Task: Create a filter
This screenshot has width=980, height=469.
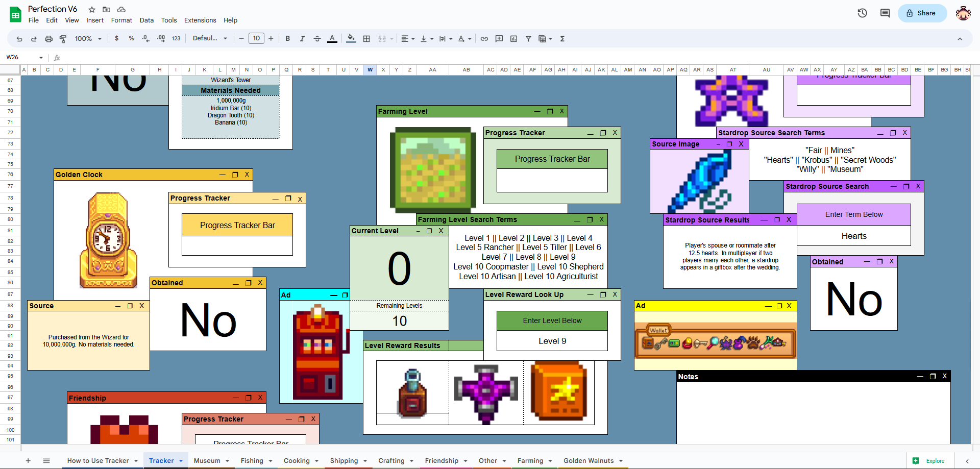Action: 528,39
